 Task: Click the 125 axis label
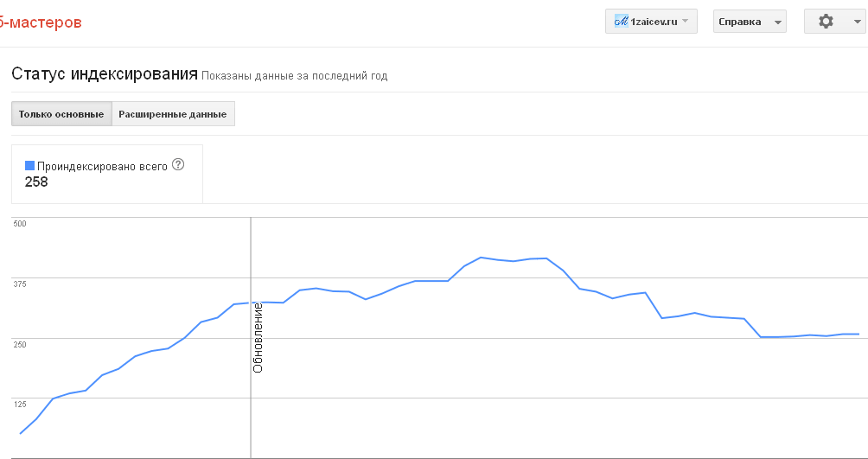coord(21,405)
